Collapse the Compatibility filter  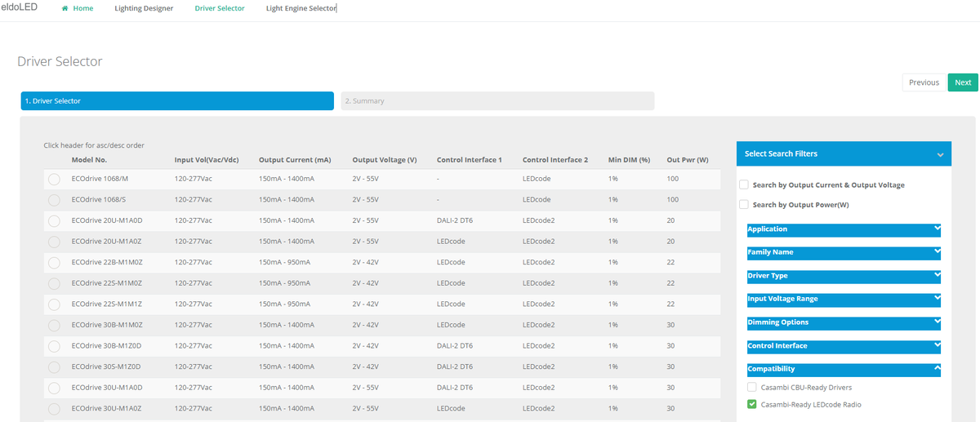(844, 370)
